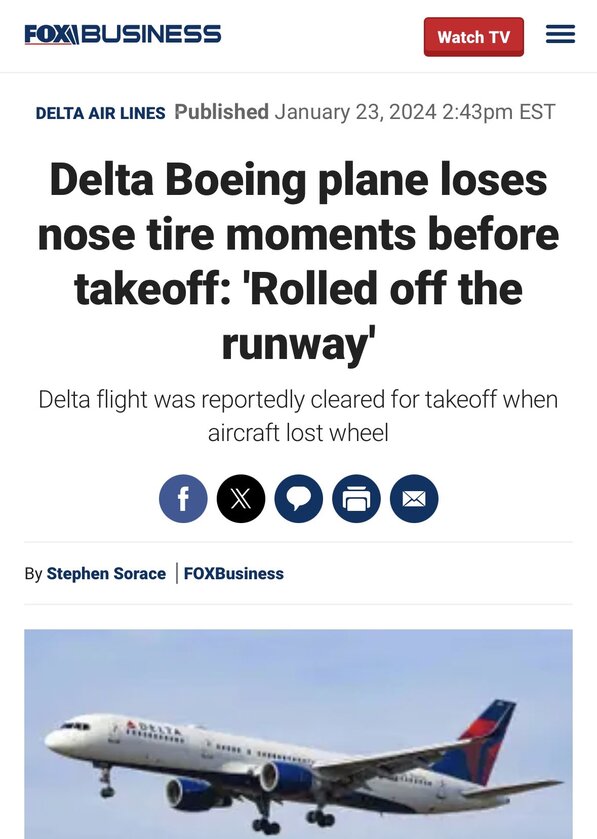Image resolution: width=597 pixels, height=839 pixels.
Task: Share the article on X
Action: pyautogui.click(x=241, y=499)
